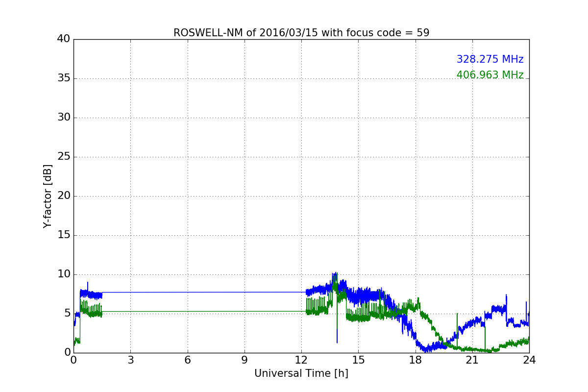Click the y-axis tick label 40

(64, 39)
